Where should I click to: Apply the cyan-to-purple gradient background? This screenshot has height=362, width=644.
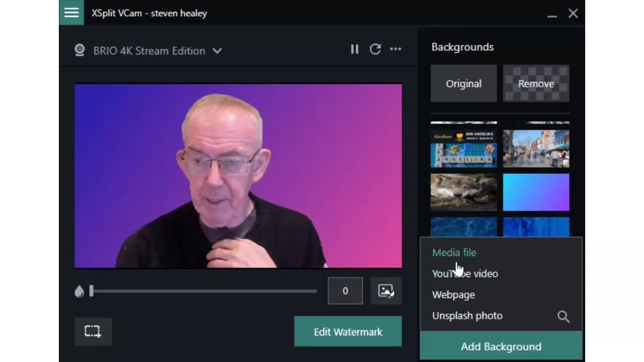click(x=536, y=192)
